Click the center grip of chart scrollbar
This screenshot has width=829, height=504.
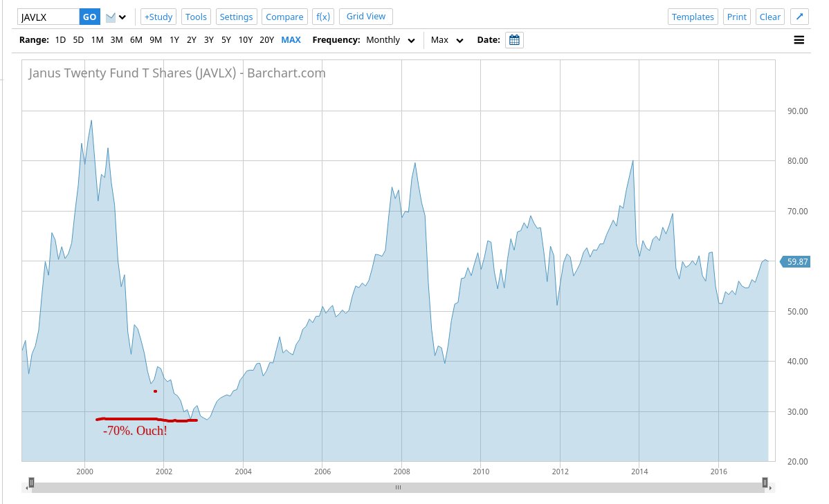pyautogui.click(x=398, y=487)
